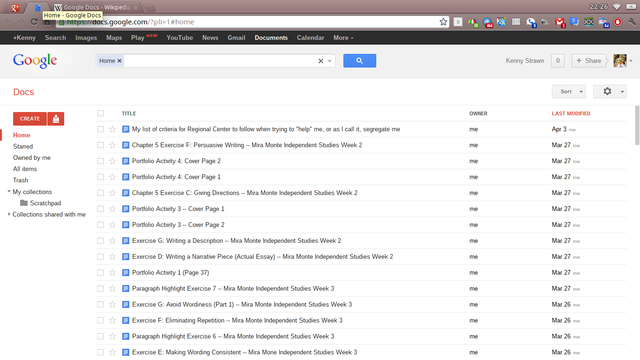
Task: Check the box for Portfolio Activity 1 (Page 37)
Action: 100,273
